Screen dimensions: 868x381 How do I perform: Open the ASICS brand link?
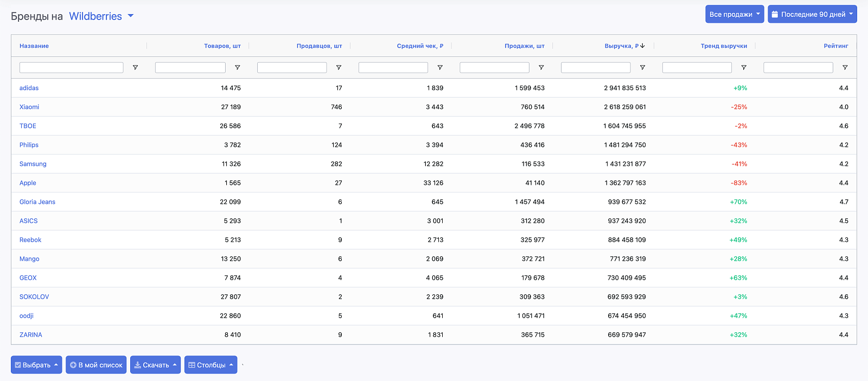pyautogui.click(x=29, y=221)
